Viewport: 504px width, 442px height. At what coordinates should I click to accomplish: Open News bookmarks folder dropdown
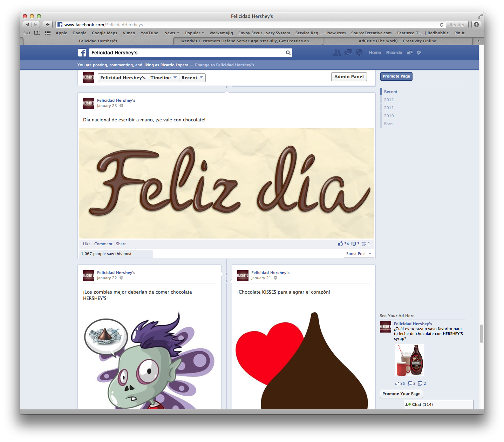pyautogui.click(x=172, y=33)
